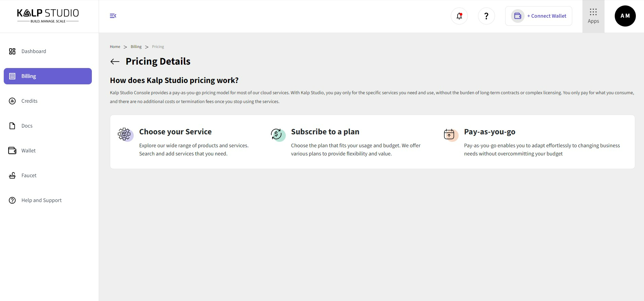Go back using the left arrow

pyautogui.click(x=115, y=62)
